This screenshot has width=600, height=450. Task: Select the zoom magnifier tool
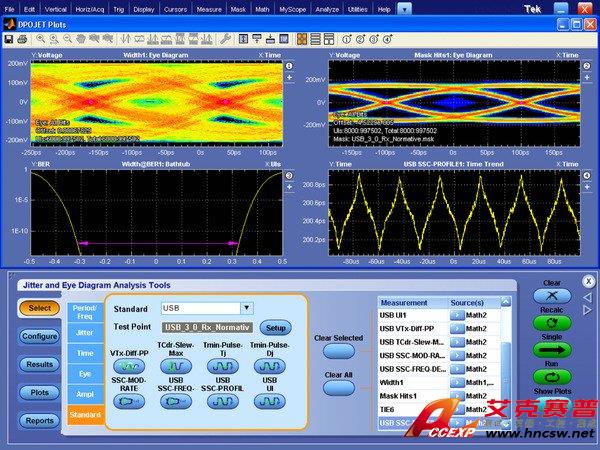click(41, 39)
